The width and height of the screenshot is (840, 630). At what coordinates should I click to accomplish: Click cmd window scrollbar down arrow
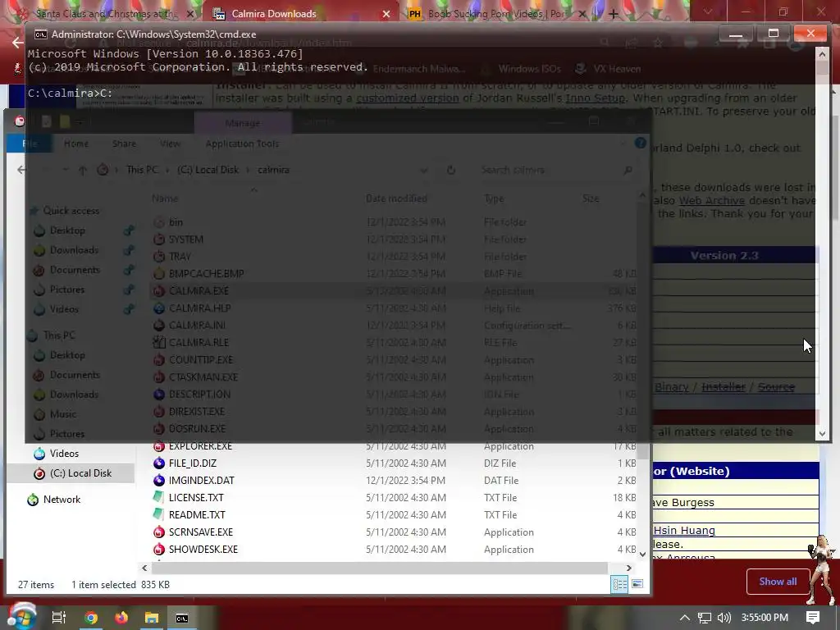(822, 435)
